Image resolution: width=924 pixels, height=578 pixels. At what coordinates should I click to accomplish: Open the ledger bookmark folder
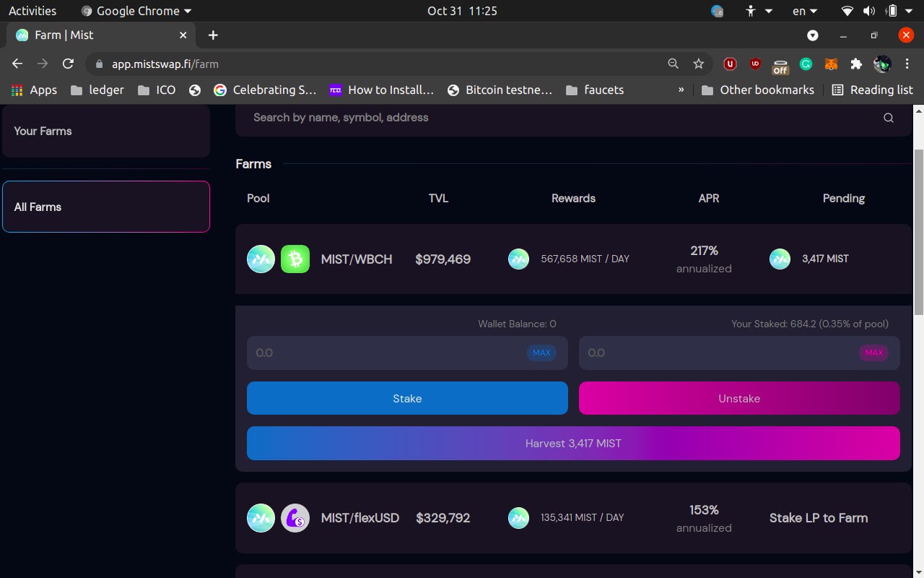pos(97,90)
